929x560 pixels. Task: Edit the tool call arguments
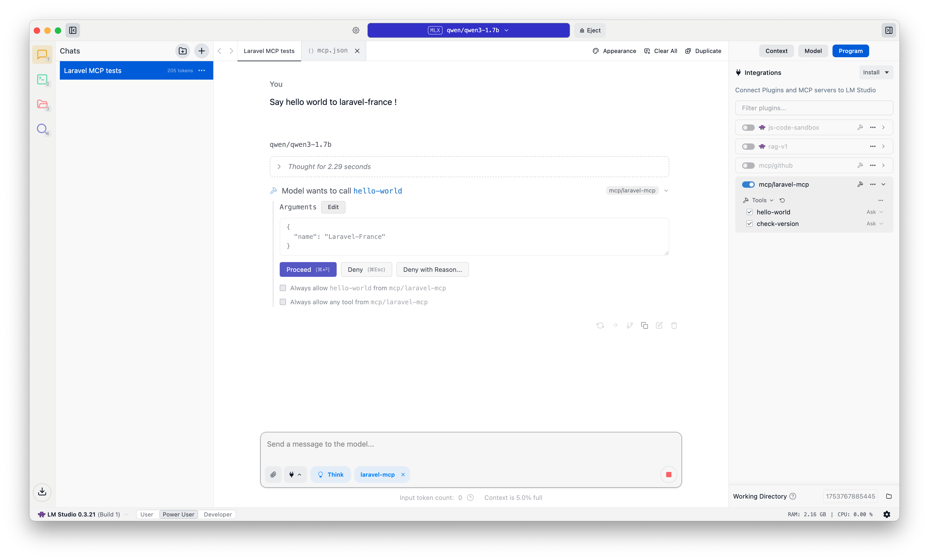point(333,207)
